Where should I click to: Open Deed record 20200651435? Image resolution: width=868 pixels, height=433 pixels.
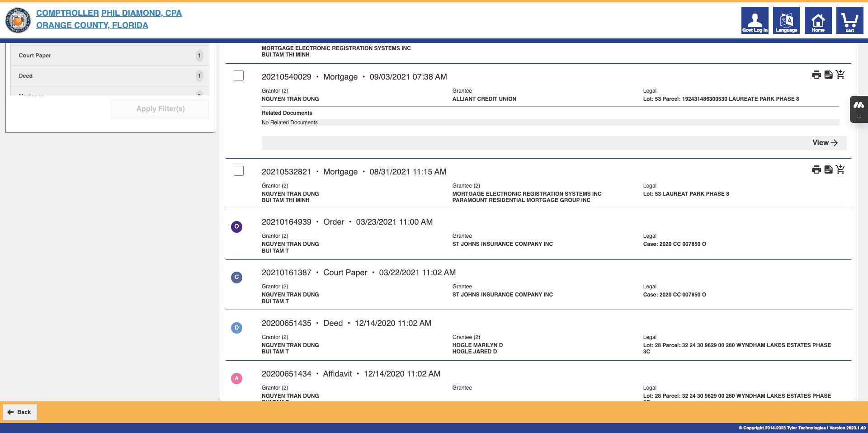coord(347,323)
